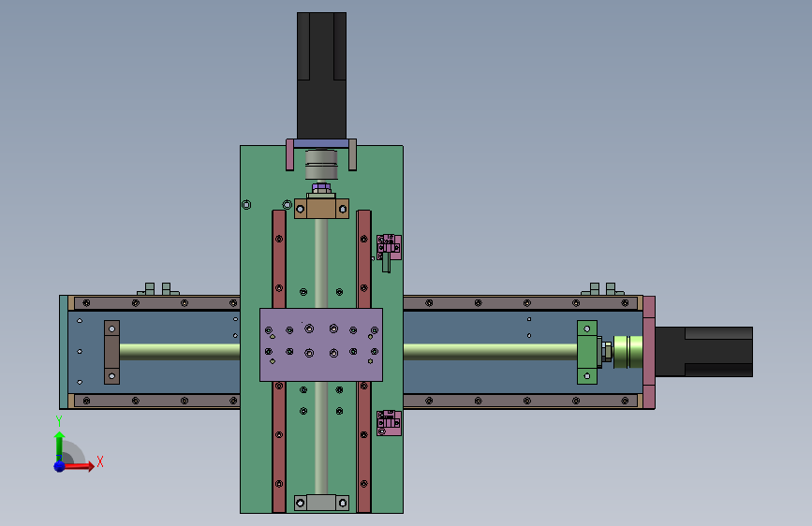Select the left red vertical guide rail
The image size is (812, 526).
click(279, 259)
